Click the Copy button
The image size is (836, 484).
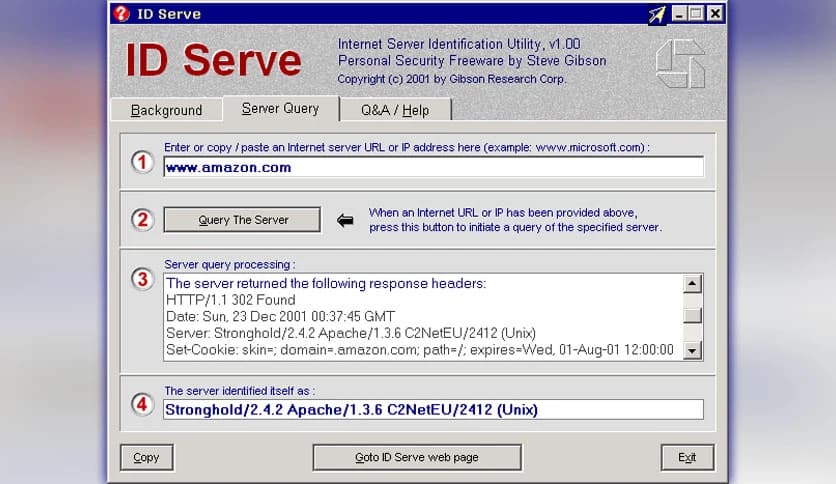(147, 457)
